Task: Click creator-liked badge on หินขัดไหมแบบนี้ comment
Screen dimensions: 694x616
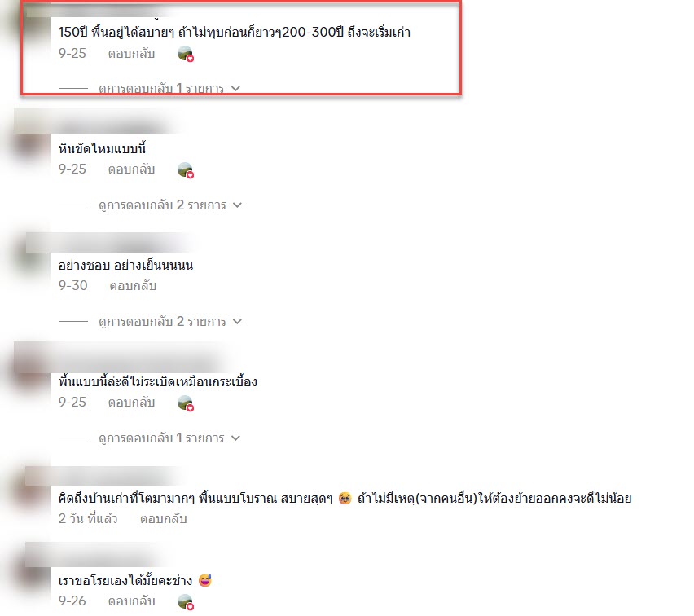Action: point(186,170)
